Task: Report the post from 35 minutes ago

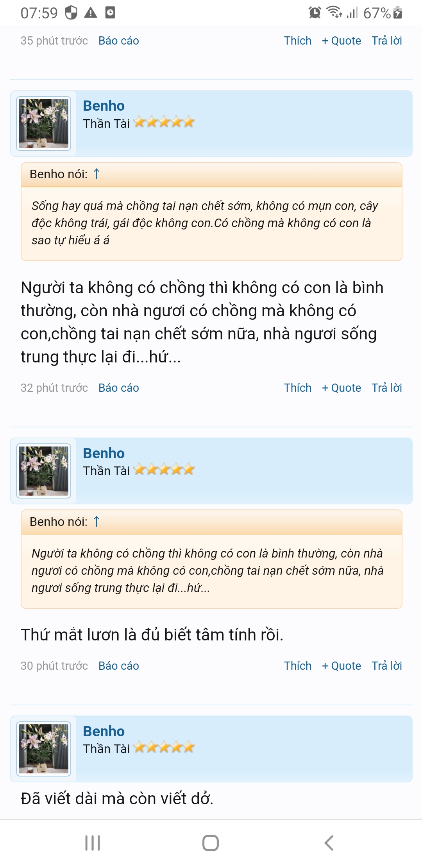Action: 118,41
